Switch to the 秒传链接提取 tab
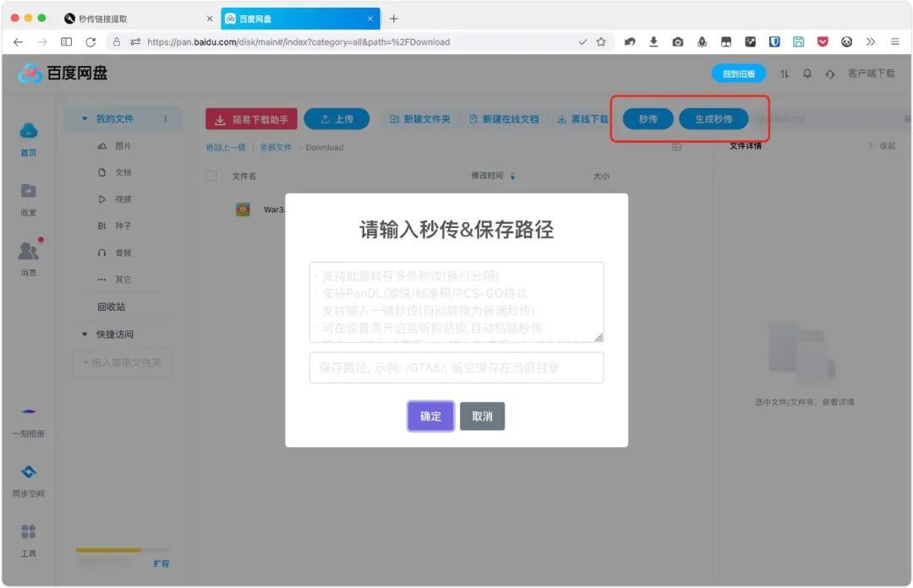Viewport: 913px width, 588px height. pyautogui.click(x=138, y=19)
